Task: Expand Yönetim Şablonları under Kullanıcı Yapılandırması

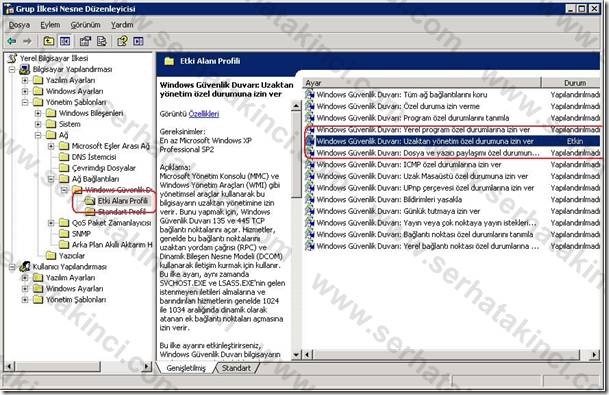Action: pos(25,299)
